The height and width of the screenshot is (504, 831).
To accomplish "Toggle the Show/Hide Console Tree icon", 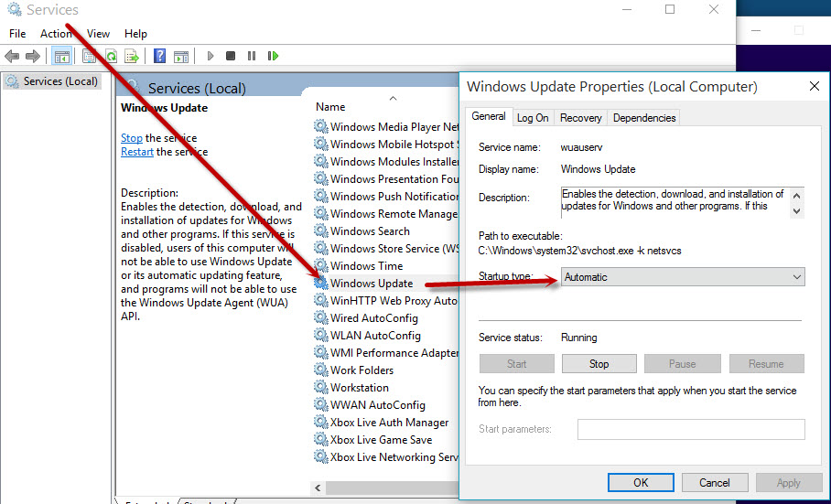I will (x=62, y=56).
